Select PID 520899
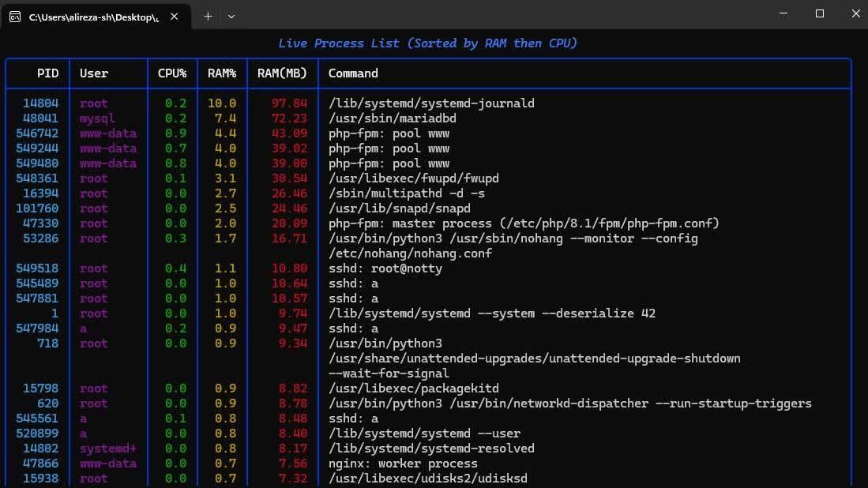The image size is (868, 488). coord(37,434)
